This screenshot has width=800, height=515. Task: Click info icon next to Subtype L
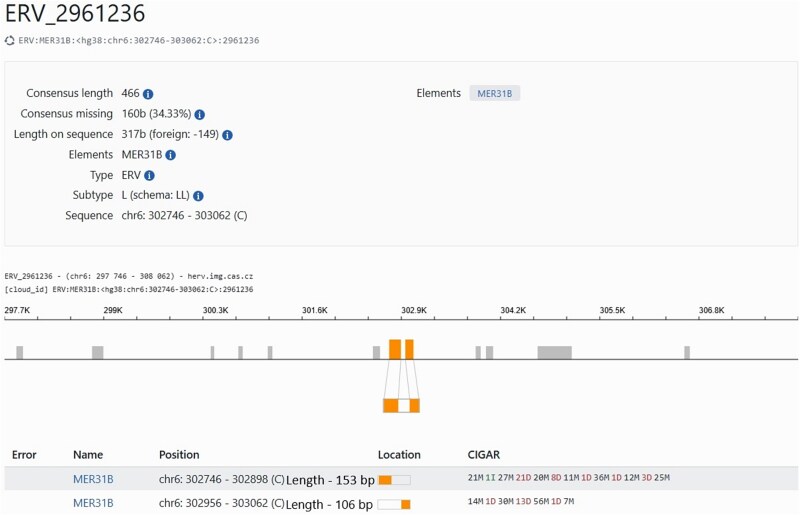click(198, 195)
